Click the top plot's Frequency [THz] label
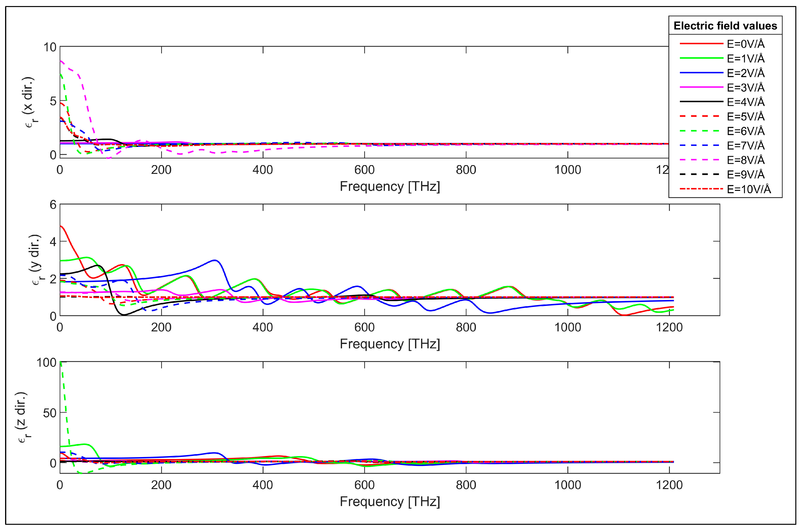 pyautogui.click(x=390, y=186)
